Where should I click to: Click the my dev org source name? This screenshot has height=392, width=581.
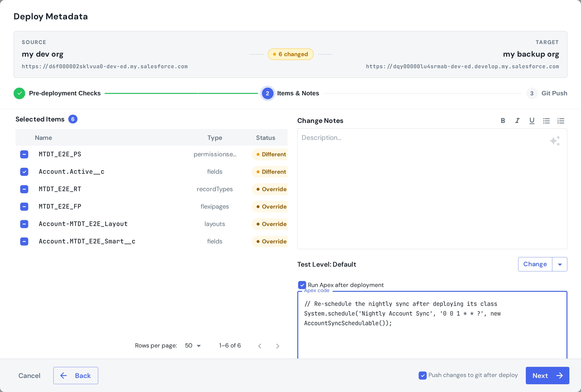(43, 54)
